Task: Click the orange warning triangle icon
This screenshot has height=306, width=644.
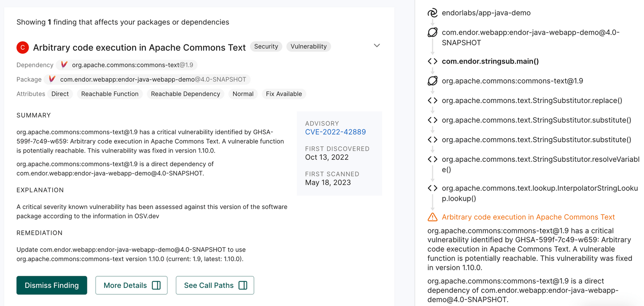Action: pyautogui.click(x=432, y=217)
